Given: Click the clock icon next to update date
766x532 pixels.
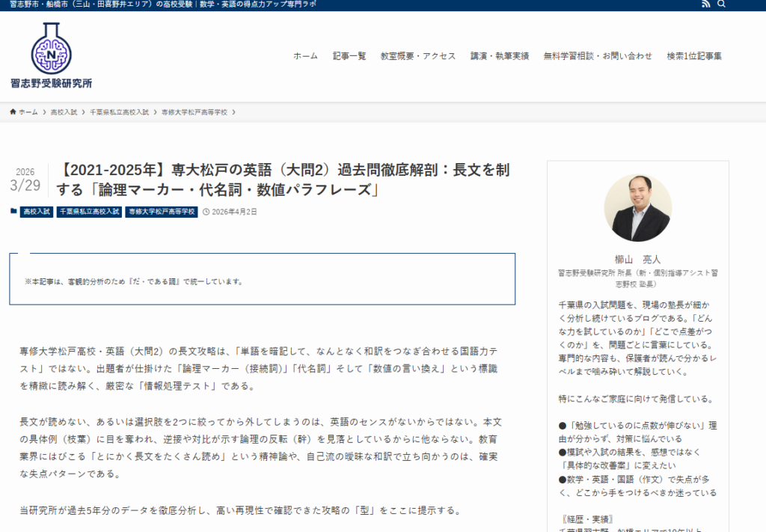Looking at the screenshot, I should click(x=206, y=212).
